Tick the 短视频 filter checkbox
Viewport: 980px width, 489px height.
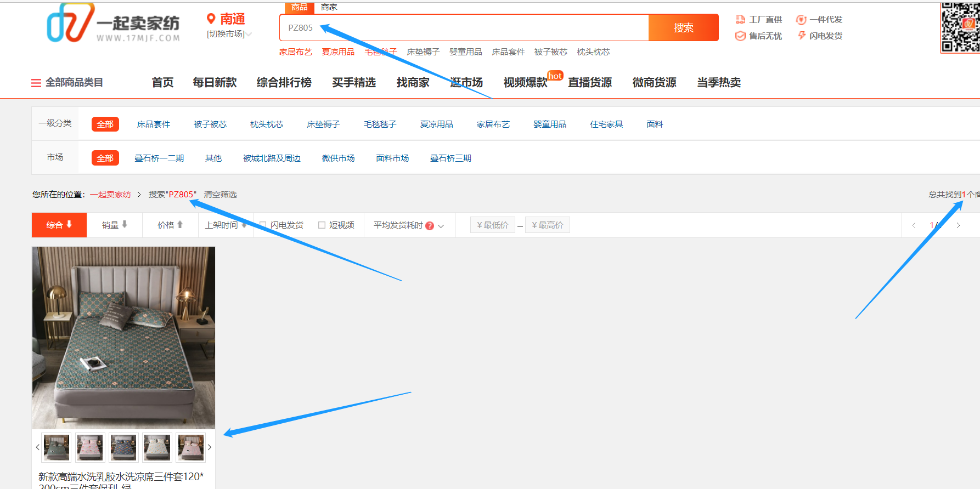tap(322, 225)
